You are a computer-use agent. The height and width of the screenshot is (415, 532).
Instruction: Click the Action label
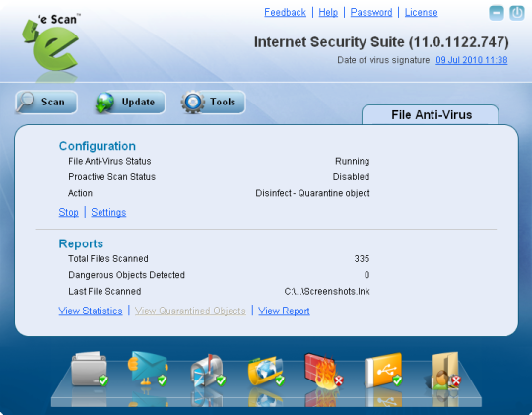tap(80, 193)
